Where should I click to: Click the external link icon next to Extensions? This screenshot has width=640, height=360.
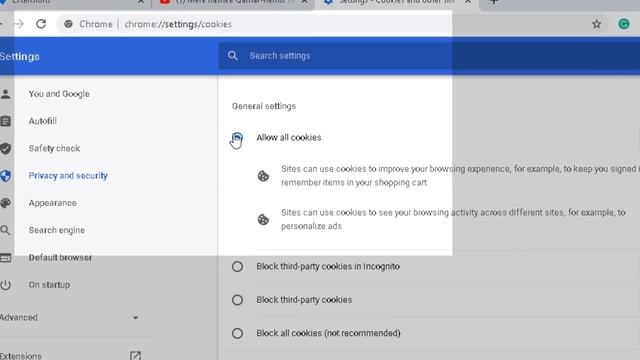point(135,356)
